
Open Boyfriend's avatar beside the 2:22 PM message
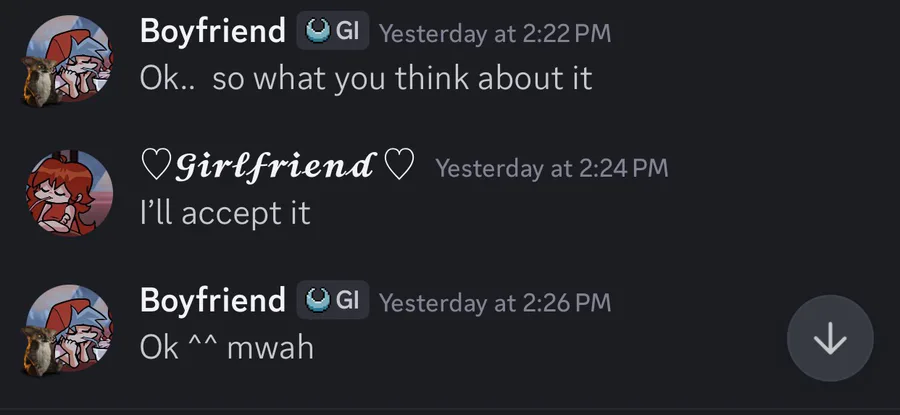click(x=68, y=60)
